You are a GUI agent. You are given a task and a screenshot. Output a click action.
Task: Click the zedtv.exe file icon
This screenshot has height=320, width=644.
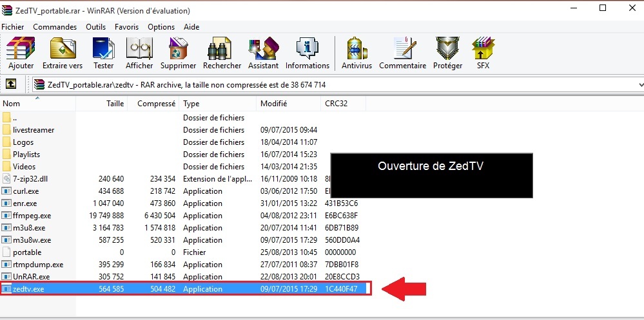click(6, 289)
